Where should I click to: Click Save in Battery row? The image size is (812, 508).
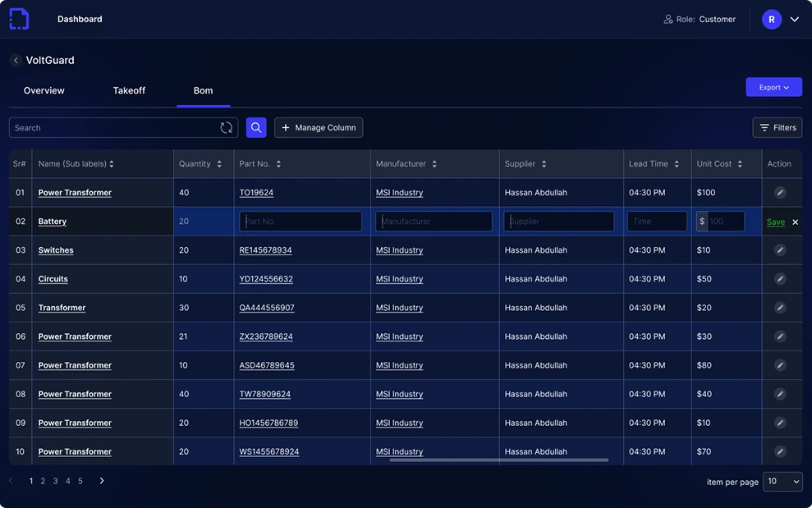(x=775, y=222)
